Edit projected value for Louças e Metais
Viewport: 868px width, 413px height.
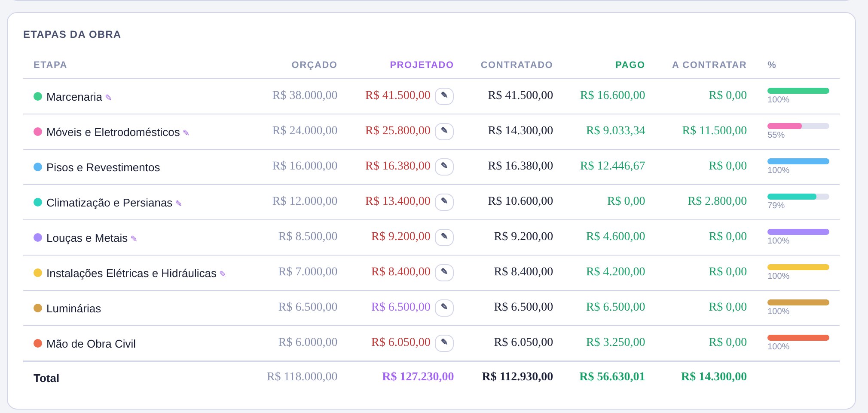coord(444,237)
